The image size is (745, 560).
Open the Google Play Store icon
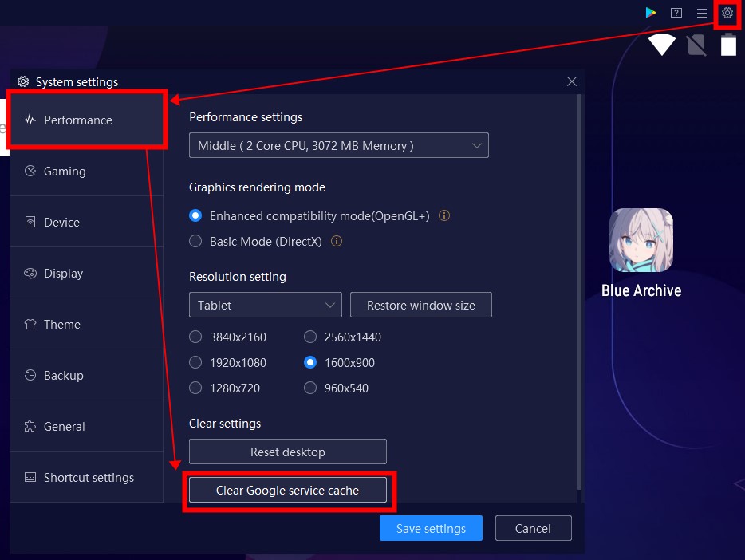click(x=651, y=13)
